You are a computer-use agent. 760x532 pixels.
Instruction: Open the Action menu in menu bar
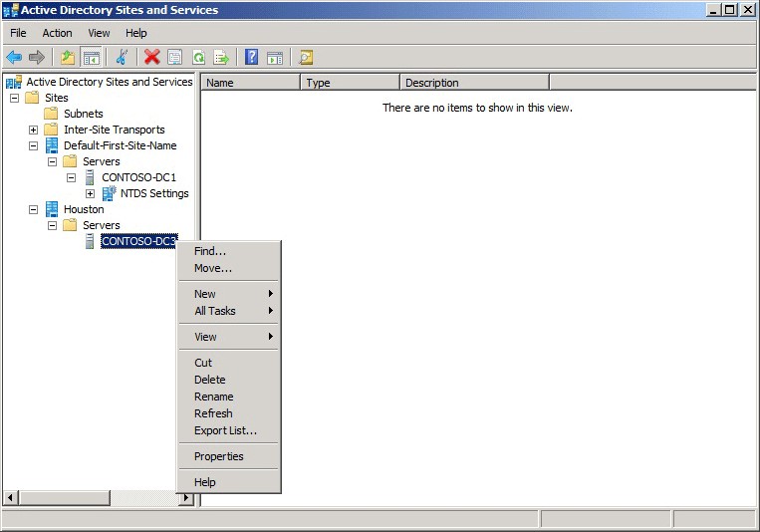57,33
